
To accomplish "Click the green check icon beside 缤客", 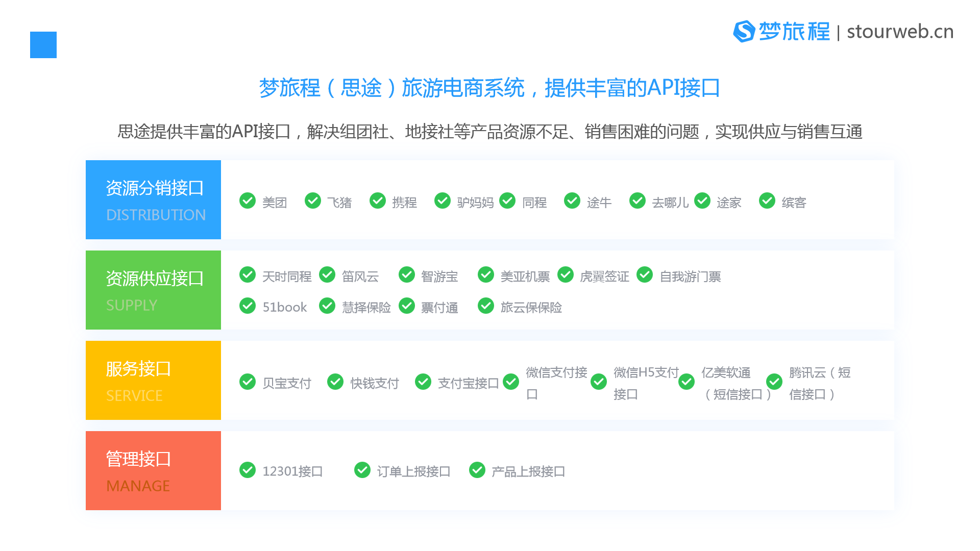I will [767, 201].
